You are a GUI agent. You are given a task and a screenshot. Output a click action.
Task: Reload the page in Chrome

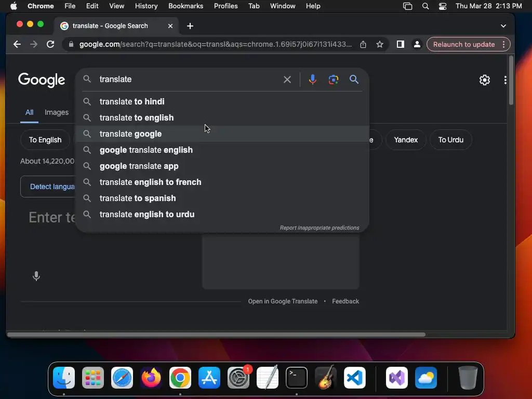(50, 44)
